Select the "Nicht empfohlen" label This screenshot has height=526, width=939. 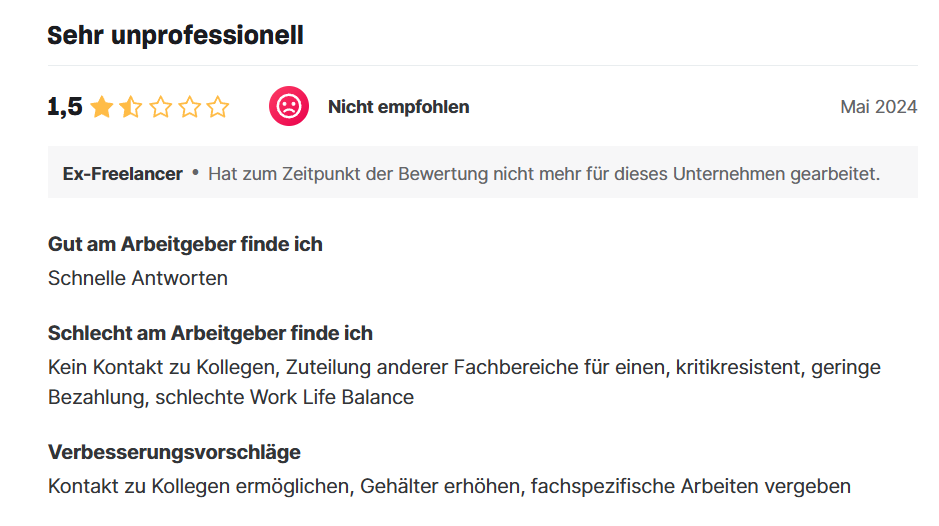[x=398, y=107]
